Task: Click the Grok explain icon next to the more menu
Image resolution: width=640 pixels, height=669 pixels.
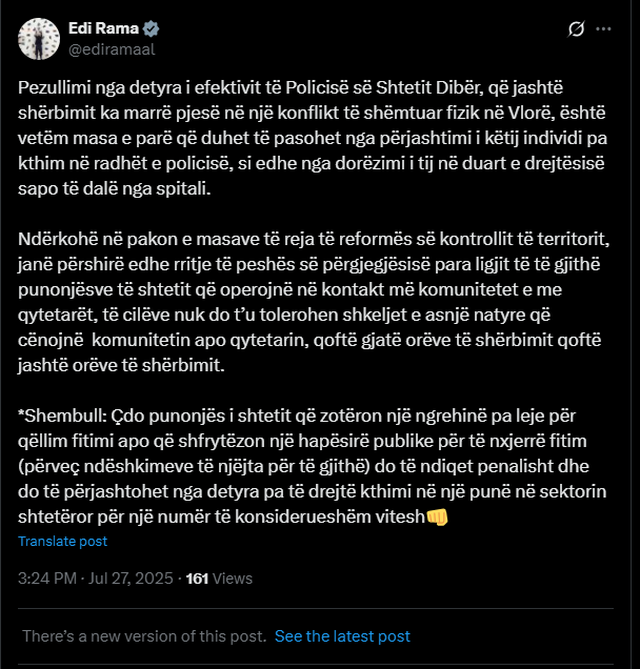Action: click(x=575, y=29)
